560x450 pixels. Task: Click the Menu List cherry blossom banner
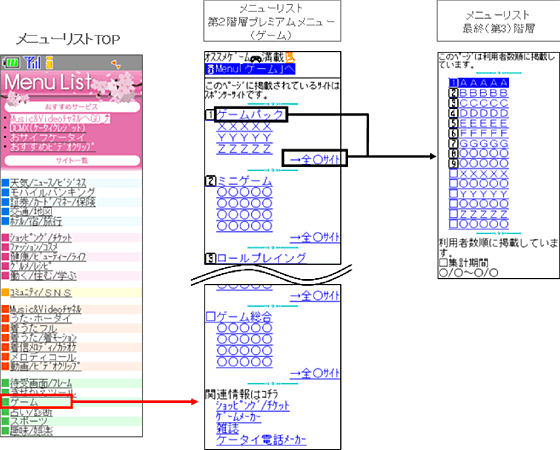[71, 86]
